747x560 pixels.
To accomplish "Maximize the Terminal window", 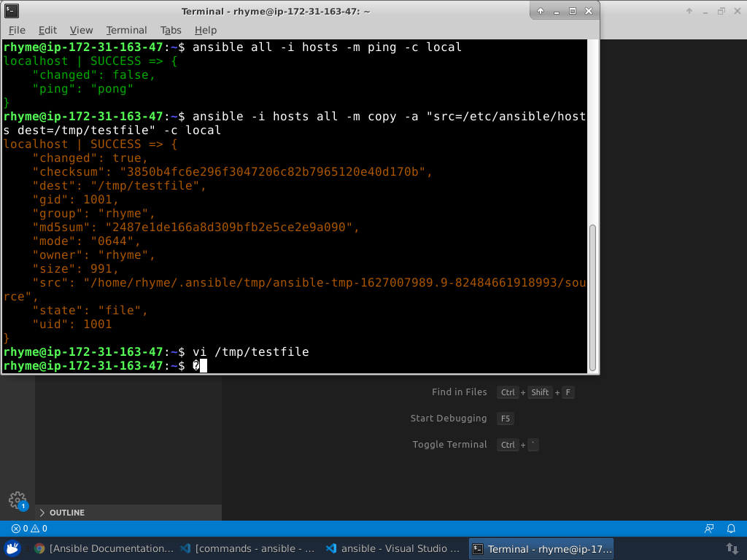I will pos(572,11).
